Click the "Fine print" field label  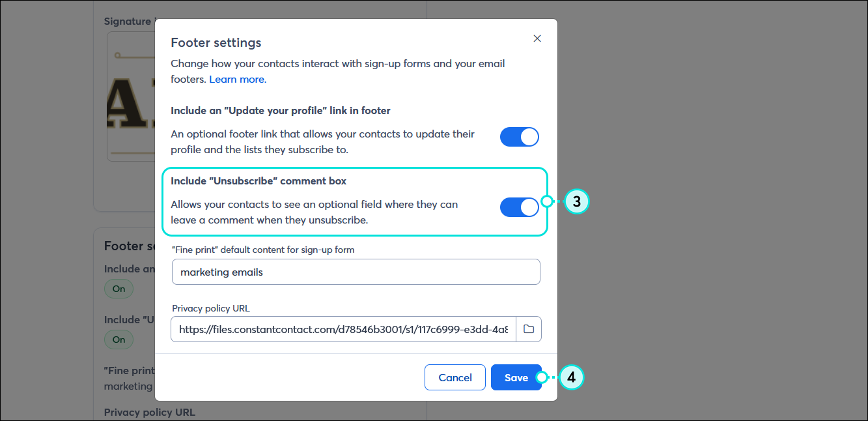tap(262, 250)
